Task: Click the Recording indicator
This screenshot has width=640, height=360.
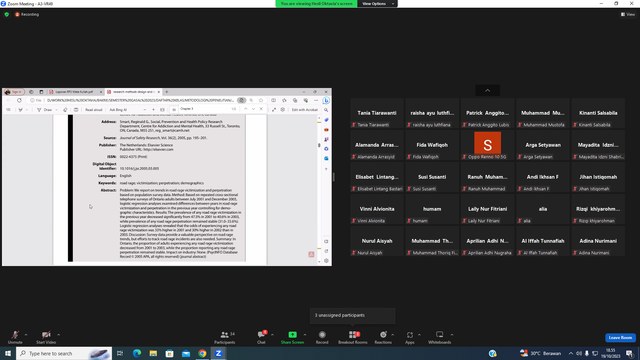Action: coord(27,14)
